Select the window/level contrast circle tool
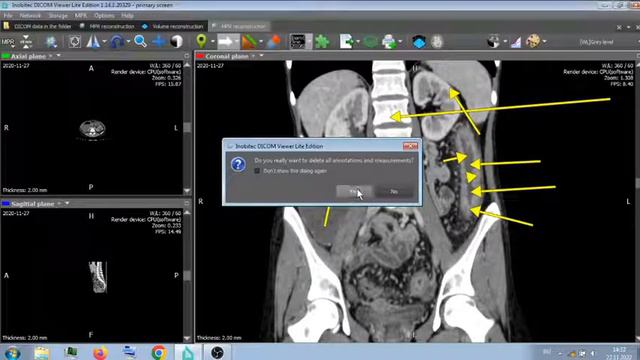640x360 pixels. (176, 42)
